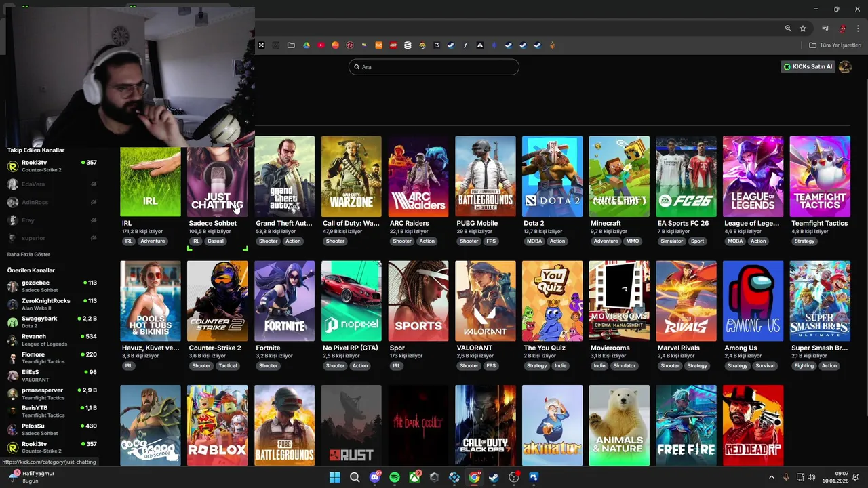Viewport: 868px width, 488px height.
Task: Open Call of Duty Warzone category cover
Action: tap(351, 176)
